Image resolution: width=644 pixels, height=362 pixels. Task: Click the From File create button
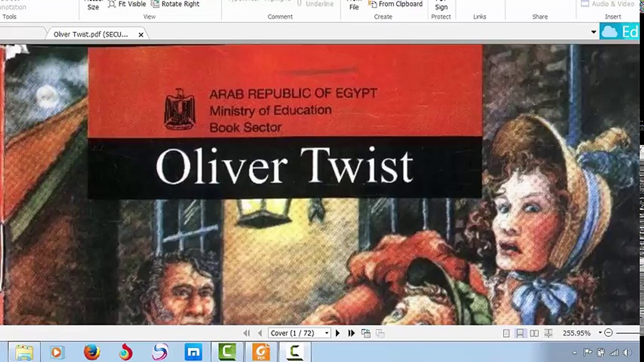(x=354, y=5)
